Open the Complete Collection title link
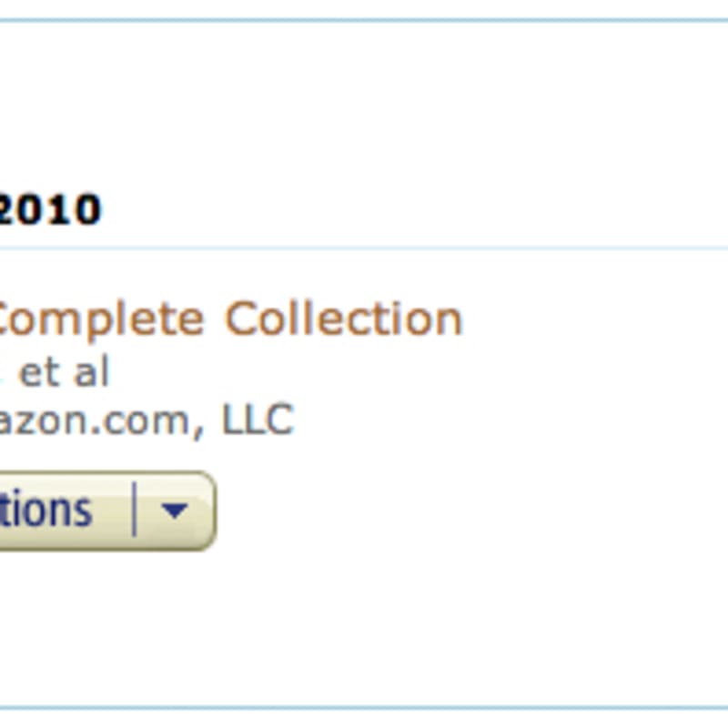728x728 pixels. (227, 318)
